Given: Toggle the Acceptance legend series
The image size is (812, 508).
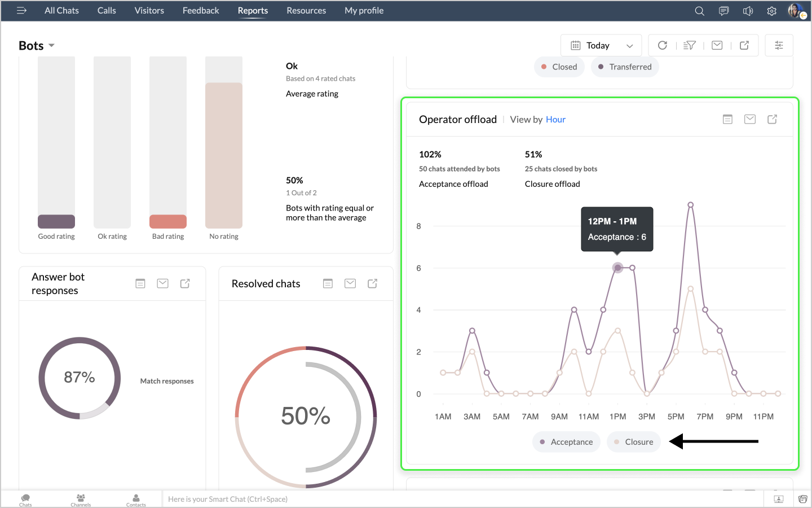Looking at the screenshot, I should point(566,442).
